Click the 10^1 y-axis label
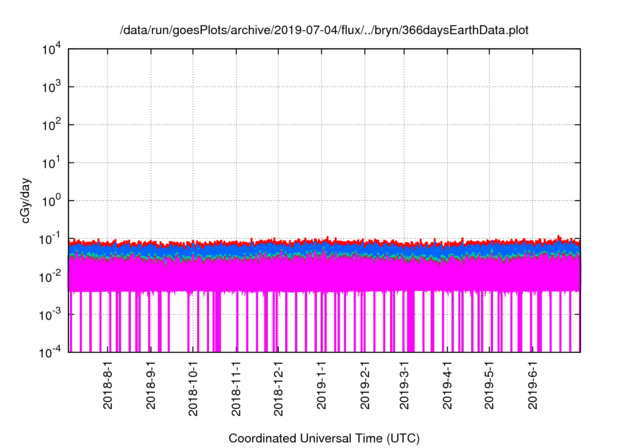640x448 pixels. click(52, 163)
